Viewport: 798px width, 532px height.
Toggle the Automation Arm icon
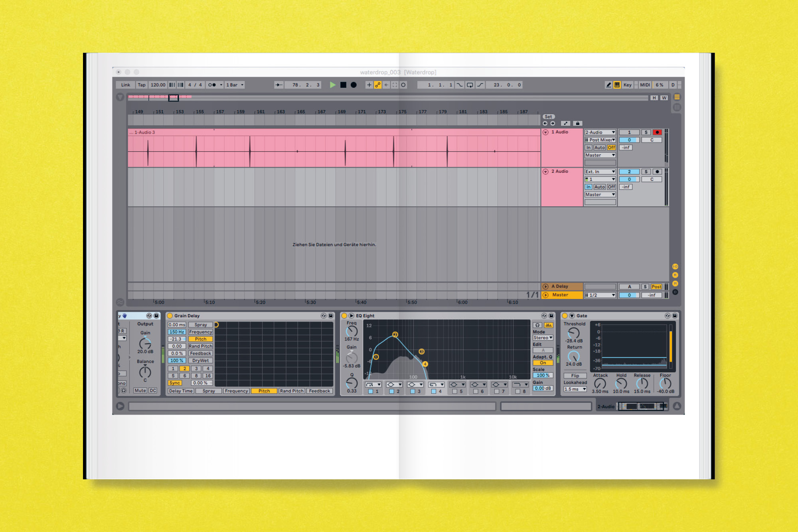(x=377, y=85)
